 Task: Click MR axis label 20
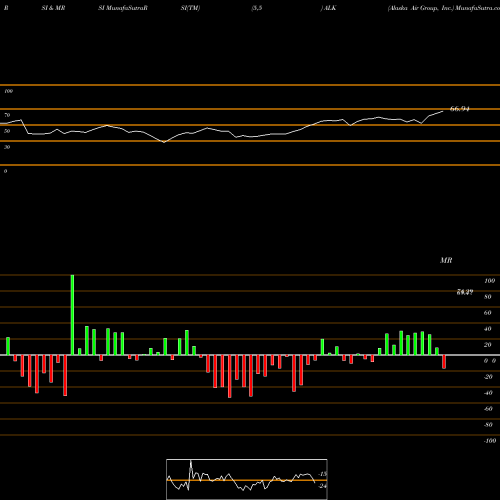pos(488,345)
